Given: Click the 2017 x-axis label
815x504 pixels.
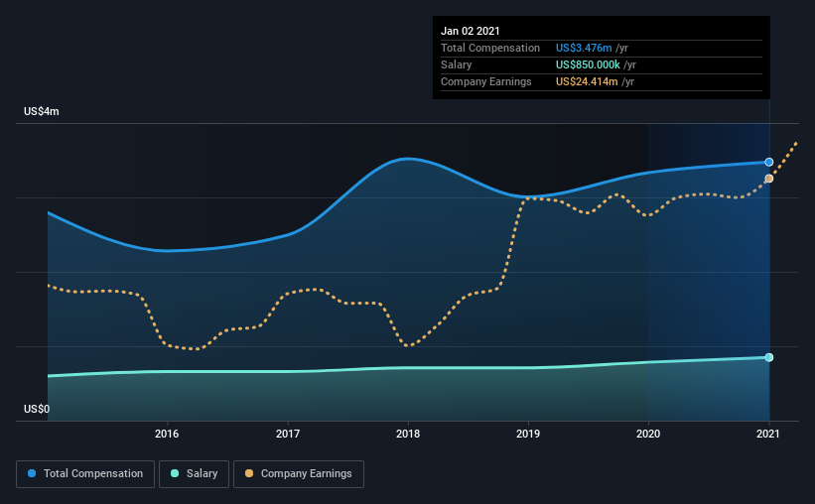Looking at the screenshot, I should [x=288, y=434].
